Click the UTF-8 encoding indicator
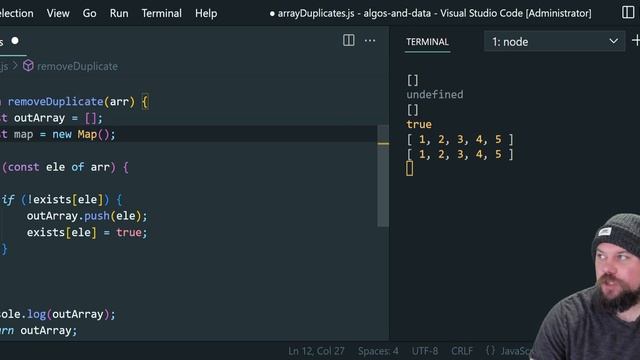 pos(424,351)
